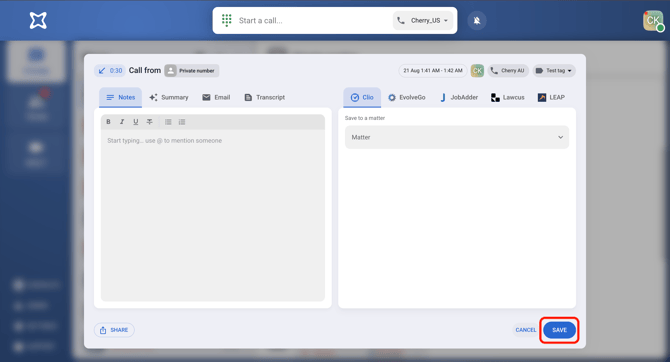Open the Cherry_US number dropdown
Screen dimensions: 670x362
point(423,21)
